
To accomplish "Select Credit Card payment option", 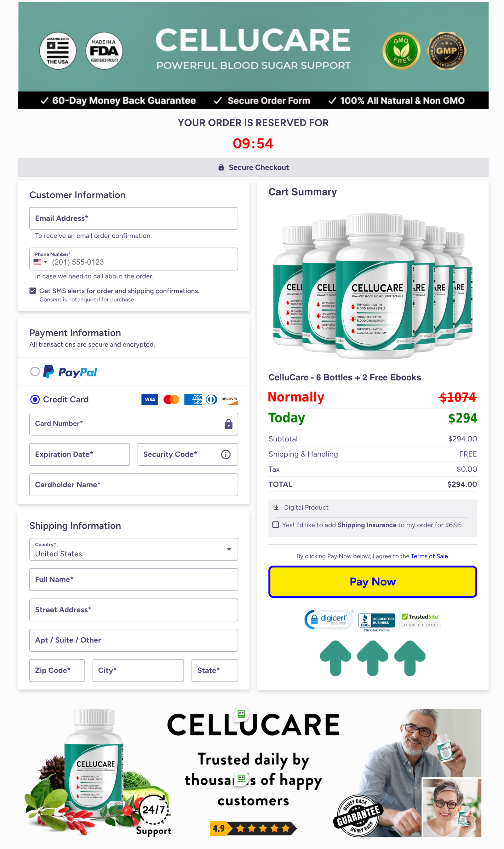I will click(35, 399).
